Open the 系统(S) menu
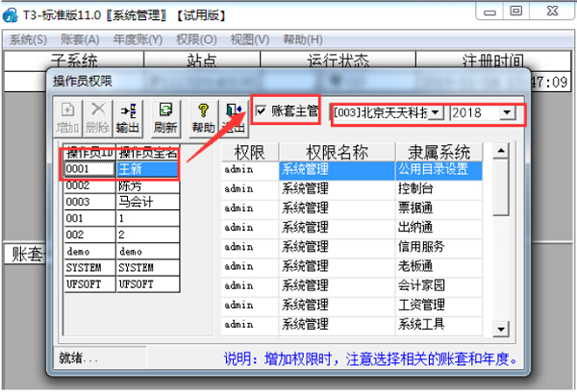 point(28,39)
